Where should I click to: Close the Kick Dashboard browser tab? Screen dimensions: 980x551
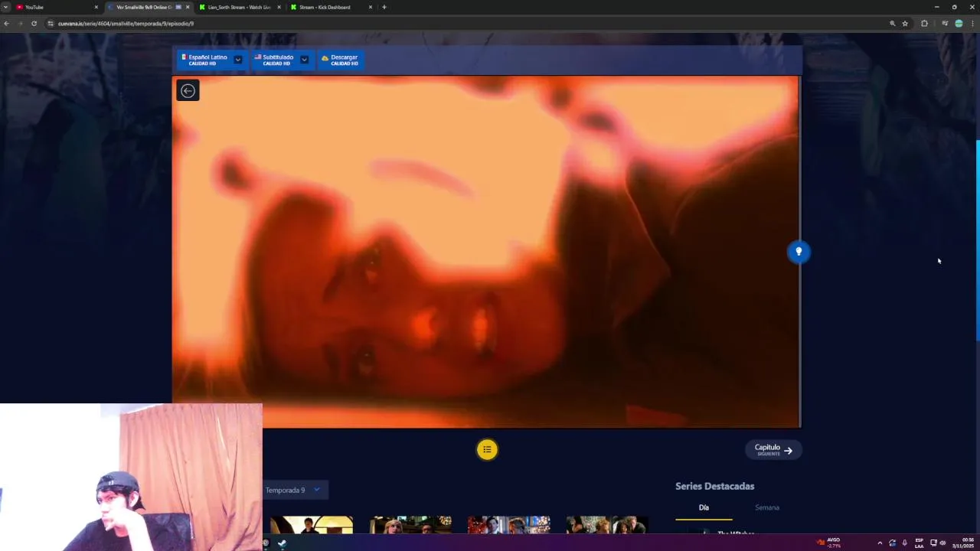(x=371, y=7)
